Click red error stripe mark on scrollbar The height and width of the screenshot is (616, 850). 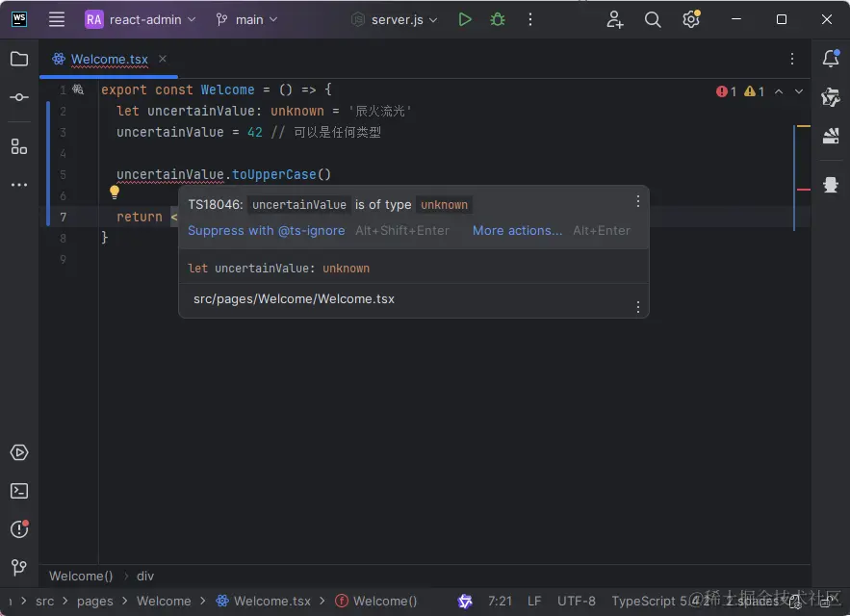tap(804, 190)
